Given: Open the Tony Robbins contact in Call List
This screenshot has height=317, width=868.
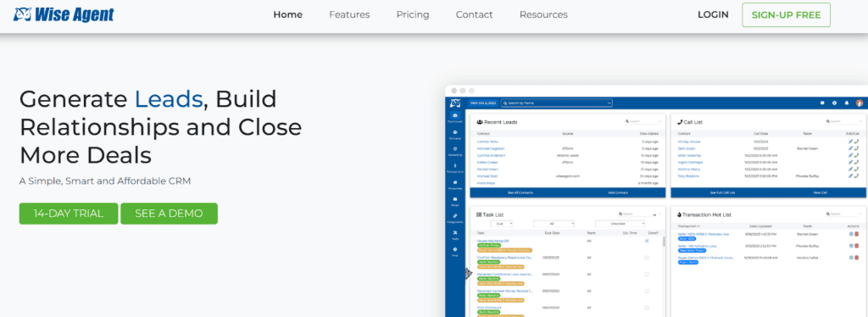Looking at the screenshot, I should (688, 176).
